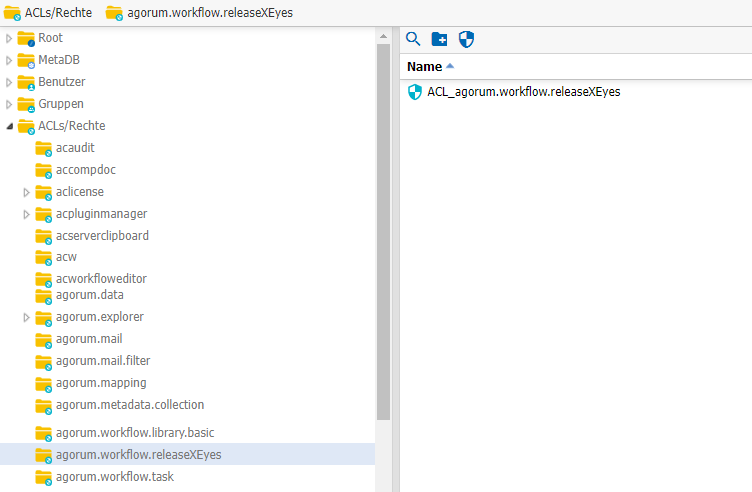Screen dimensions: 752x492
Task: Click the agorum.workflow.task folder icon
Action: pyautogui.click(x=44, y=478)
